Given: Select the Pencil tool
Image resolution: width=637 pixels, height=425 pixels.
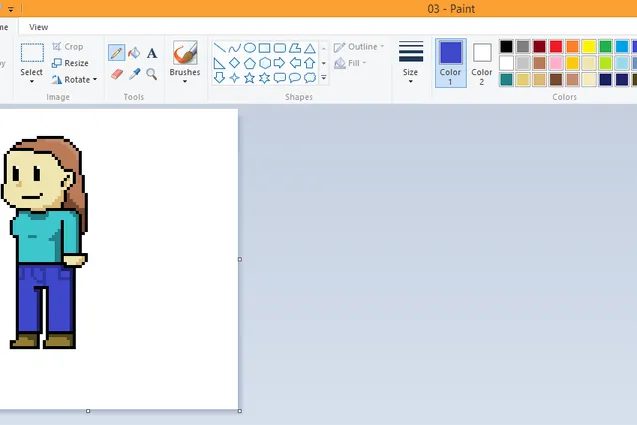Looking at the screenshot, I should [x=116, y=53].
